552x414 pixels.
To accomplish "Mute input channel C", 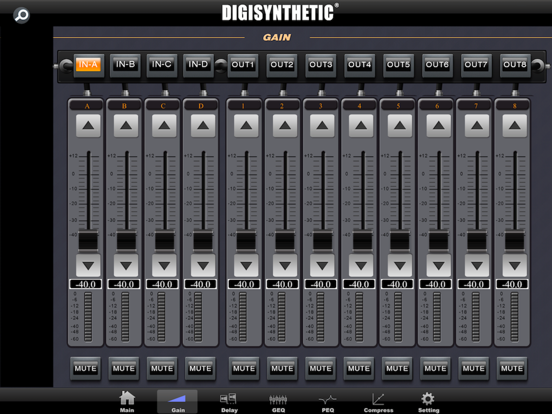I will 162,369.
